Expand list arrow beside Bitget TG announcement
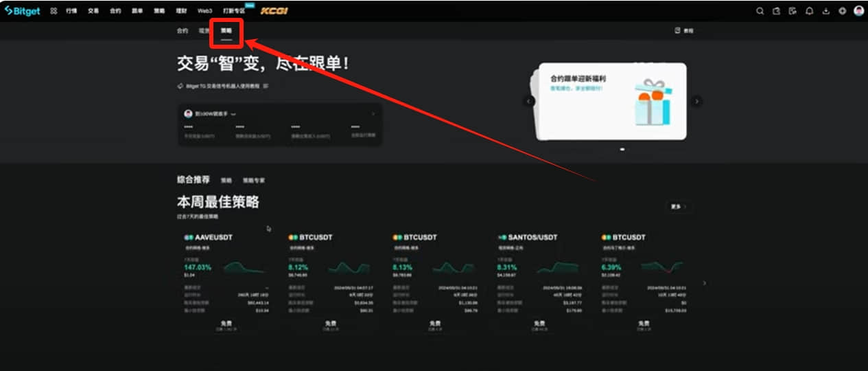868x371 pixels. [266, 87]
